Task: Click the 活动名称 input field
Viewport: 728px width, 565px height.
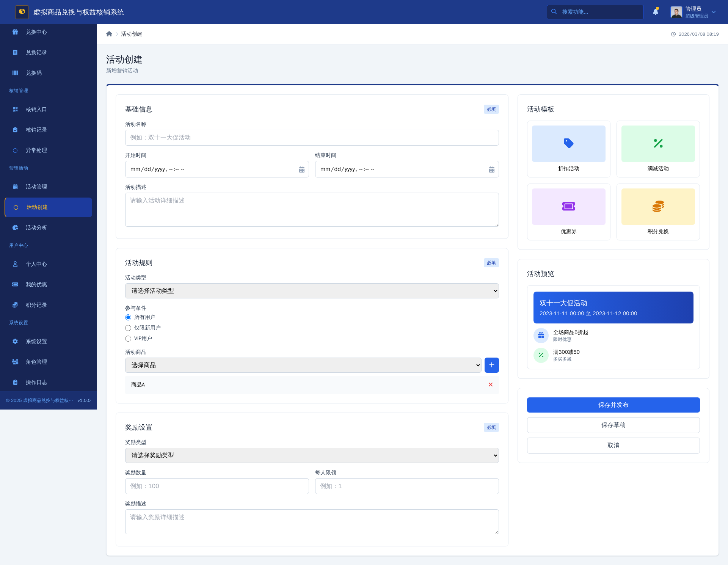Action: coord(312,138)
